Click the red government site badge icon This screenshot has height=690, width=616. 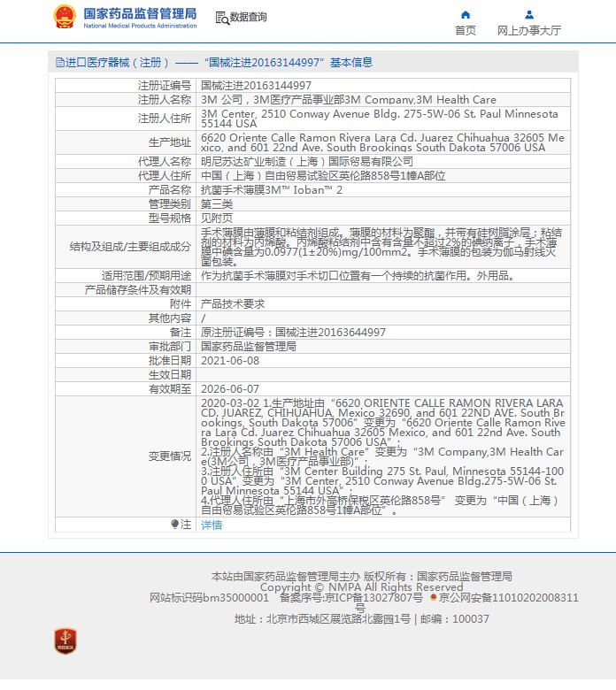tap(65, 640)
